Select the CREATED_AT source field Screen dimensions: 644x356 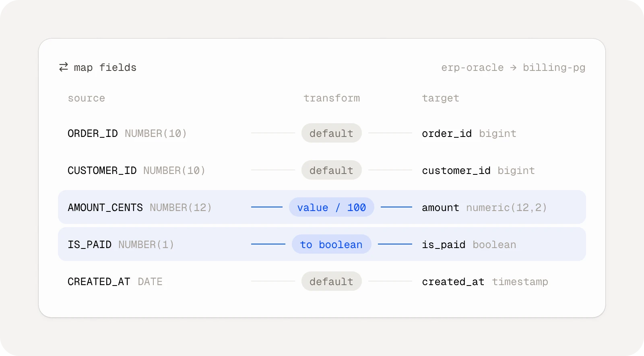pyautogui.click(x=99, y=281)
